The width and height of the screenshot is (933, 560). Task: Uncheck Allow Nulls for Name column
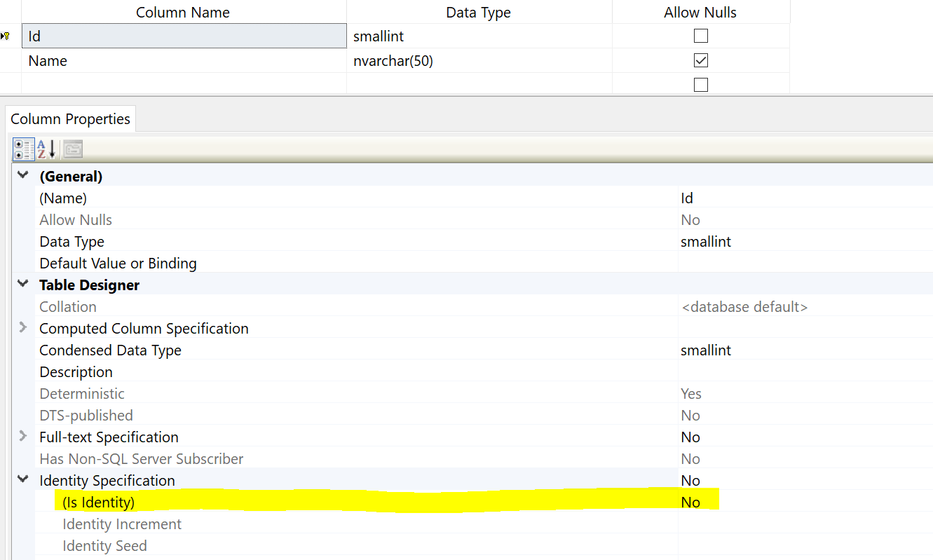tap(701, 60)
